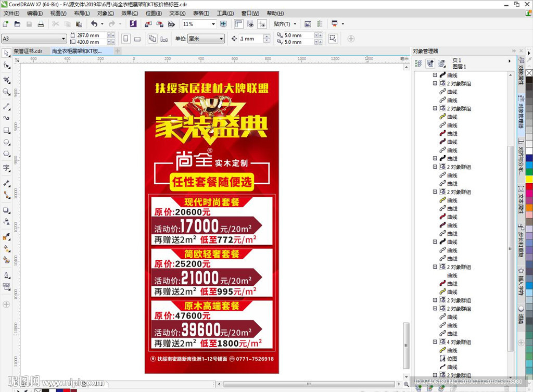Open the Undo history dropdown arrow
Screen dimensions: 533x392
(x=102, y=24)
